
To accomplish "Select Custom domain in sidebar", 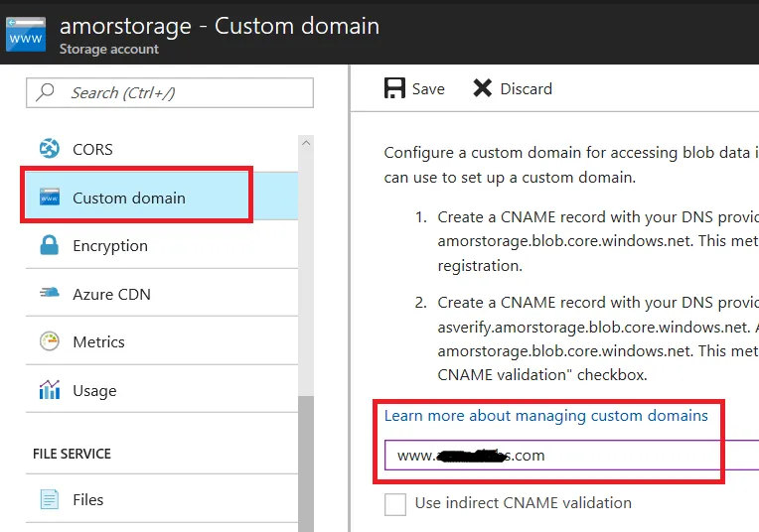I will pos(162,197).
